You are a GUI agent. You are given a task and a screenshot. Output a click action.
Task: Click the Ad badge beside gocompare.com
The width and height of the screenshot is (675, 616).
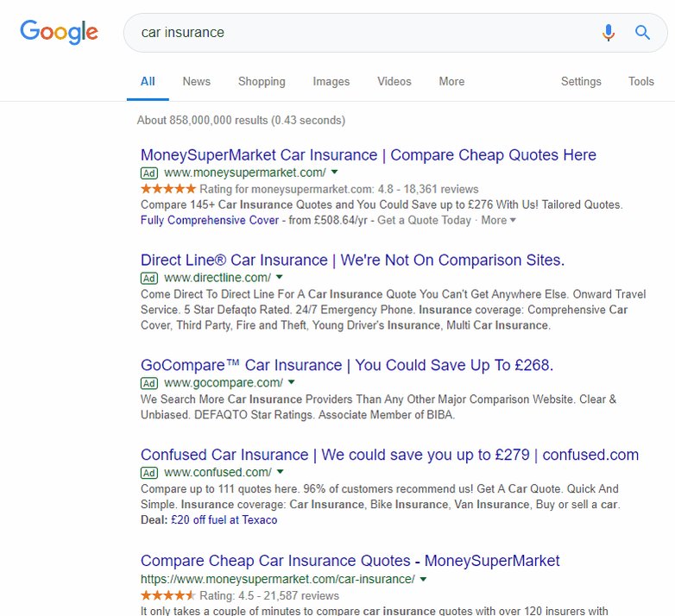click(x=149, y=383)
